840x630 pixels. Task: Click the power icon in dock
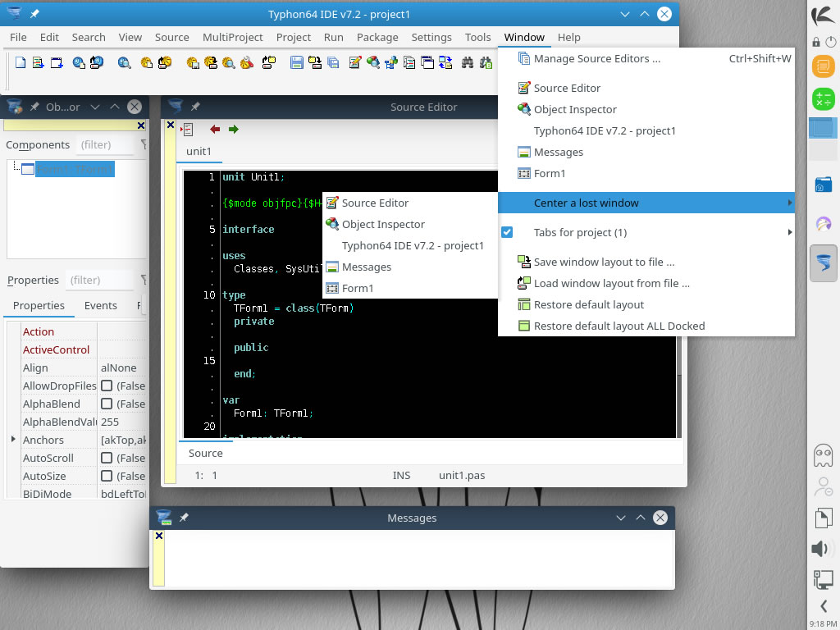(x=831, y=42)
